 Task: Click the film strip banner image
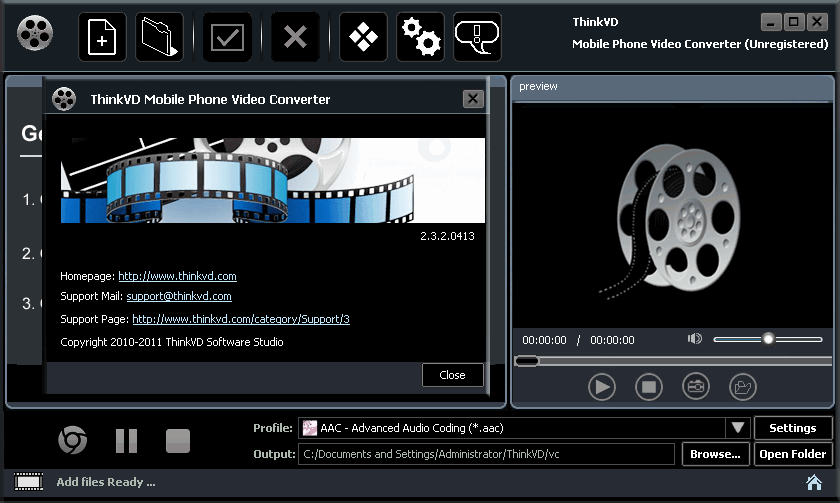(273, 181)
